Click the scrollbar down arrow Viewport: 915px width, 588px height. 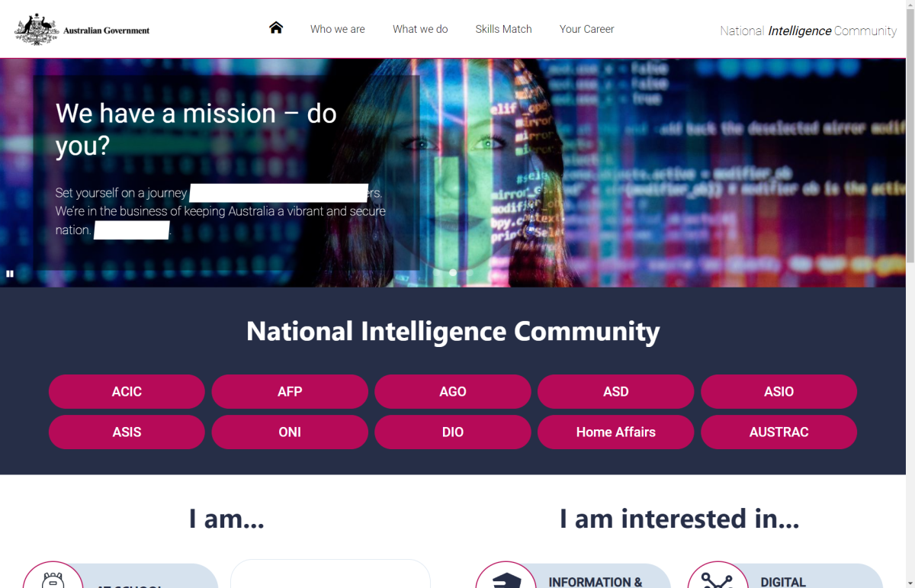pos(909,582)
